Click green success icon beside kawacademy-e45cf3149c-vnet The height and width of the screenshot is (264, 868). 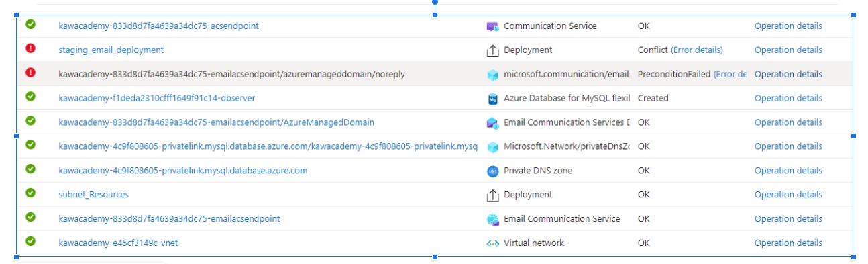pyautogui.click(x=30, y=242)
